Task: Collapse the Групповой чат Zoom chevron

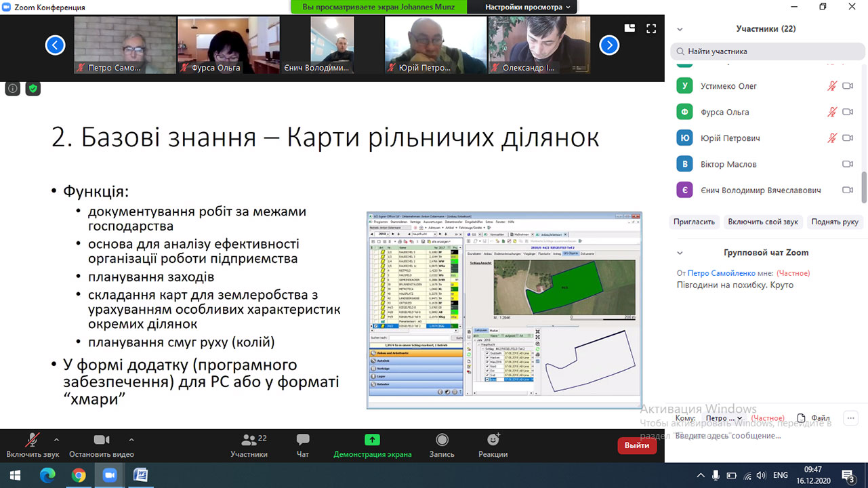Action: (x=680, y=253)
